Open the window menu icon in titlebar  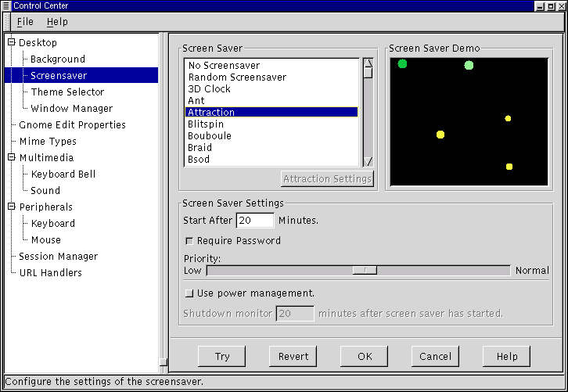pyautogui.click(x=7, y=5)
